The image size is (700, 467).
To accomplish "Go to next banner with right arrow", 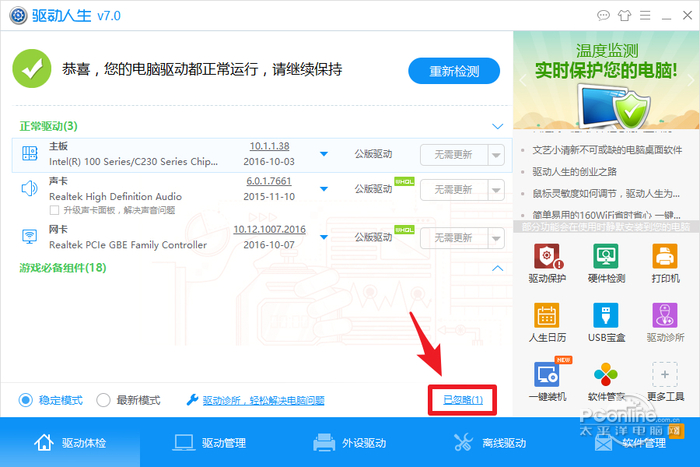I will click(x=691, y=81).
